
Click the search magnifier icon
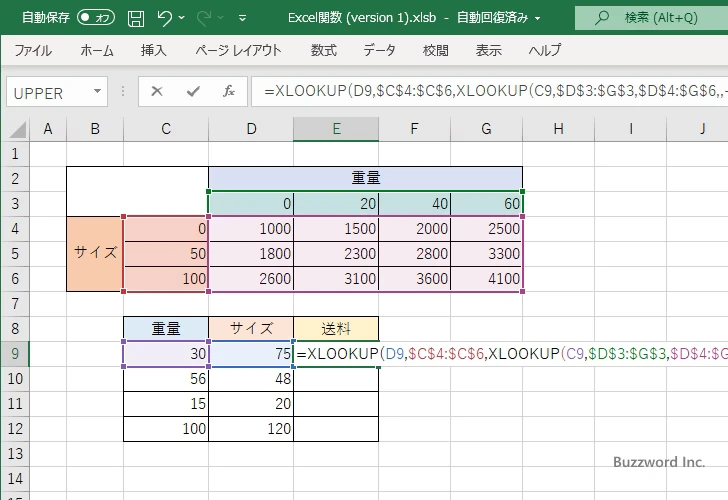click(602, 18)
